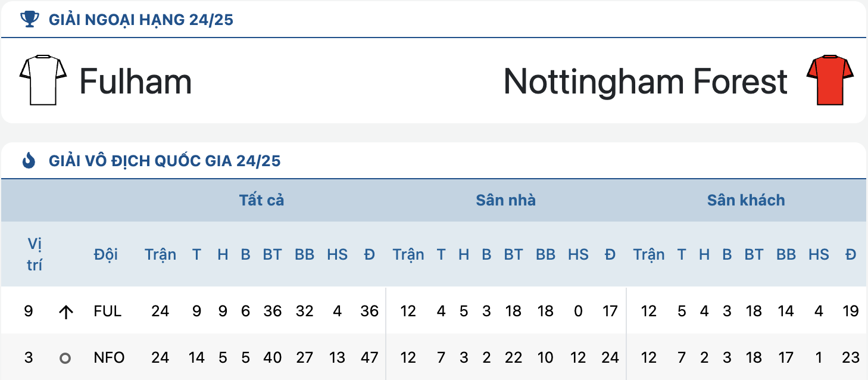This screenshot has height=380, width=868.
Task: Open the Fulham team name
Action: click(x=136, y=81)
